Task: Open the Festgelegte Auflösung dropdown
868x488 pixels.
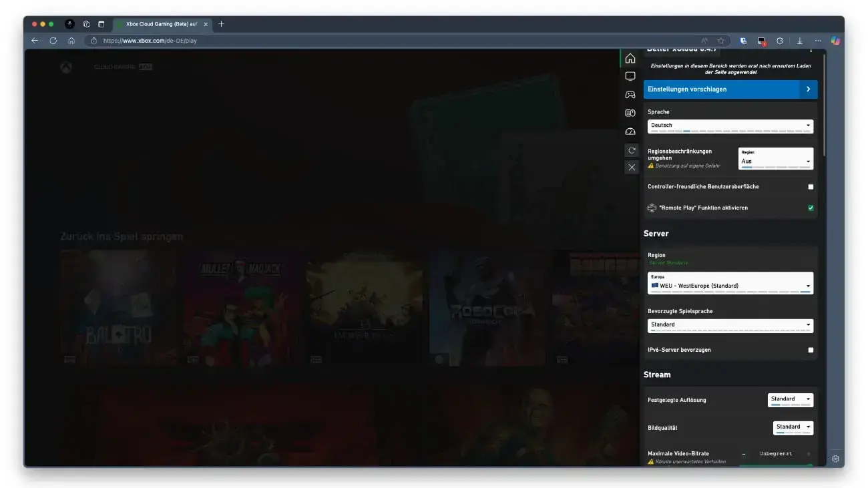Action: [791, 400]
